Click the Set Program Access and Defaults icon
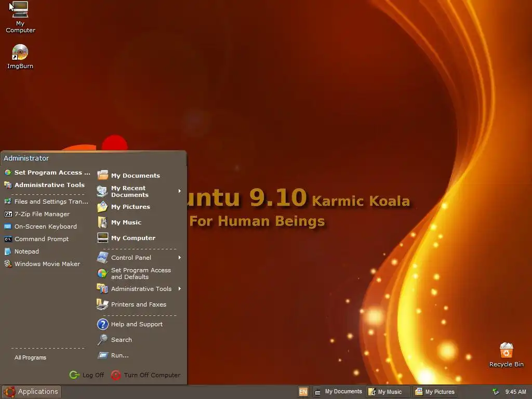532x399 pixels. coord(102,273)
